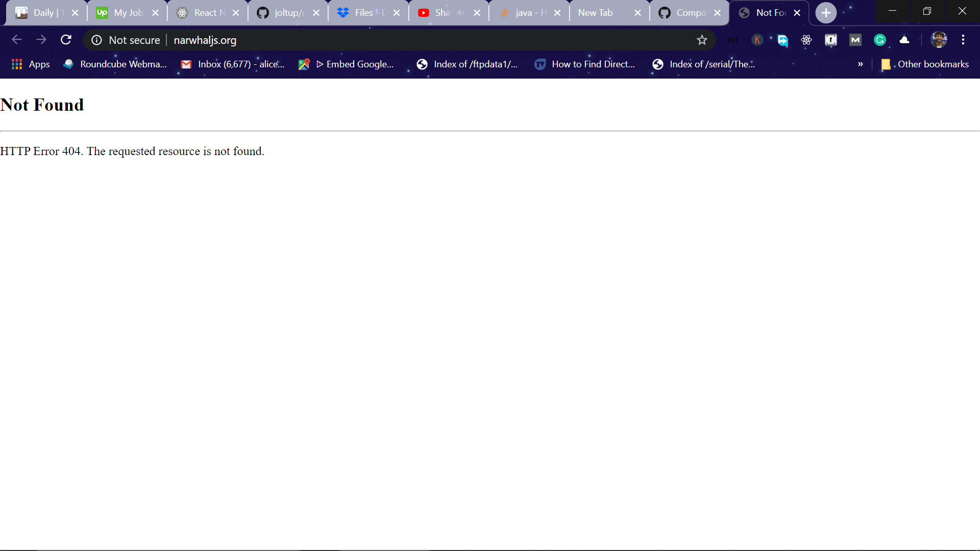
Task: Click the Not secure site info badge
Action: (125, 40)
